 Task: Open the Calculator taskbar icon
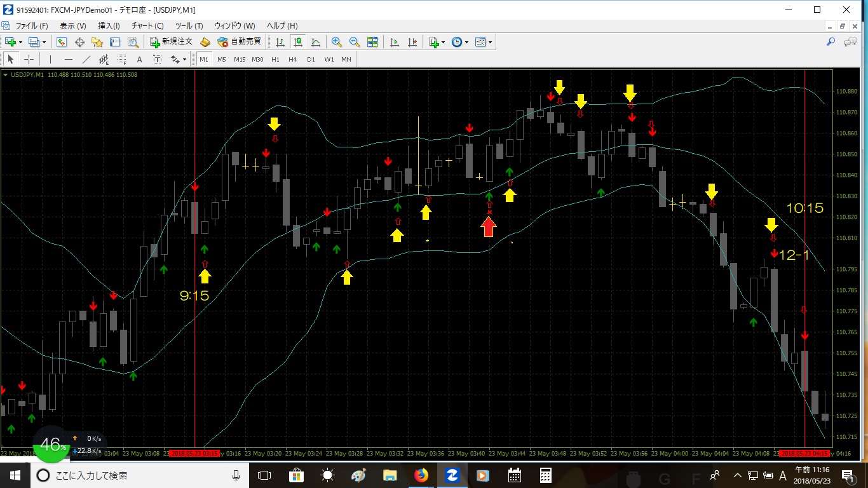pos(545,475)
